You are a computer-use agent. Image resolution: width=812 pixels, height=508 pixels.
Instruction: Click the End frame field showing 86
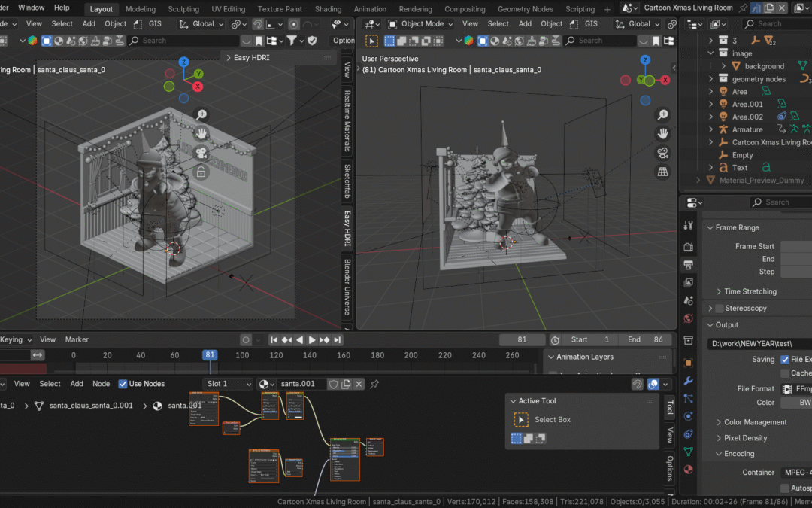pyautogui.click(x=645, y=340)
